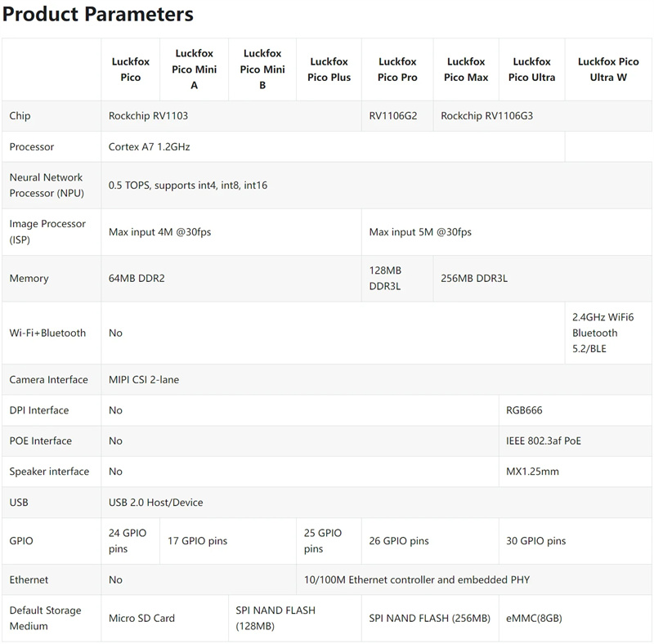Viewport: 654px width, 644px height.
Task: Select the Luckfox Pico column header
Action: pos(131,69)
